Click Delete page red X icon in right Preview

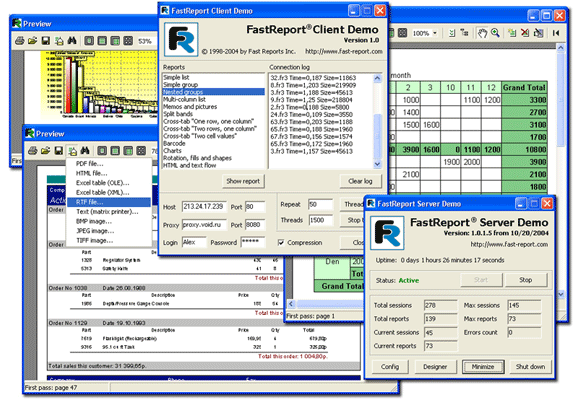click(525, 33)
